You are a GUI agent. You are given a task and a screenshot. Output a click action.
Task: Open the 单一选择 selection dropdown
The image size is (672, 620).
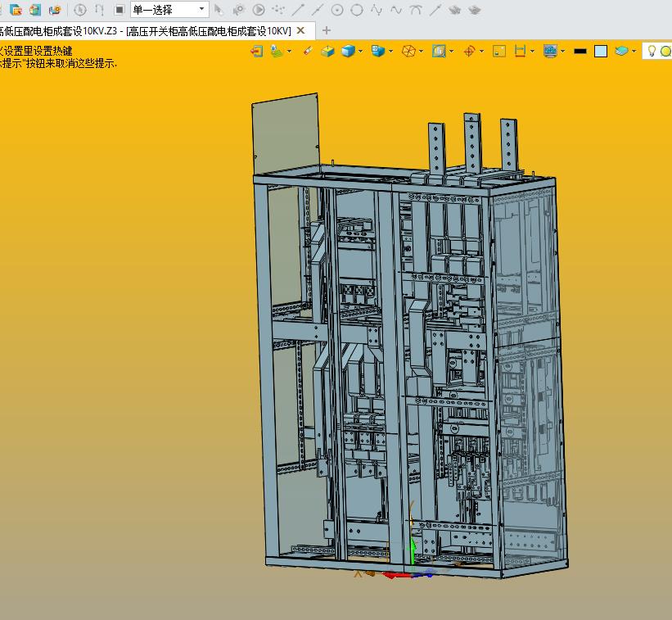point(169,10)
